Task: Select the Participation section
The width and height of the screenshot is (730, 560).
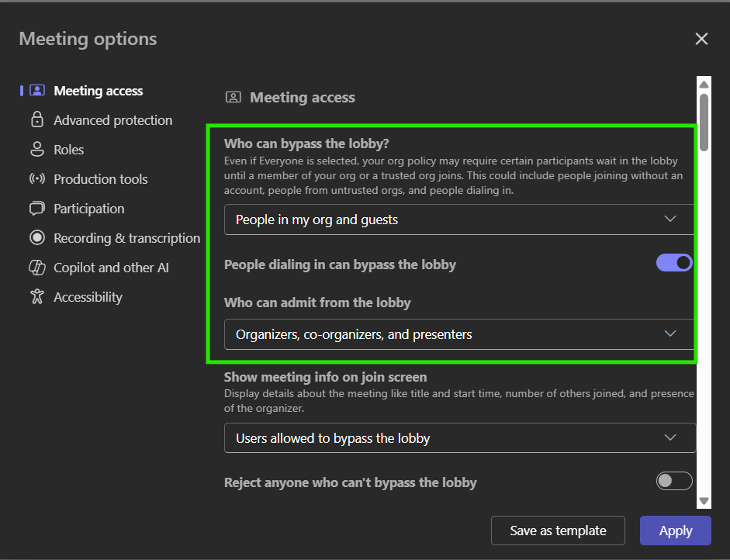Action: tap(89, 209)
